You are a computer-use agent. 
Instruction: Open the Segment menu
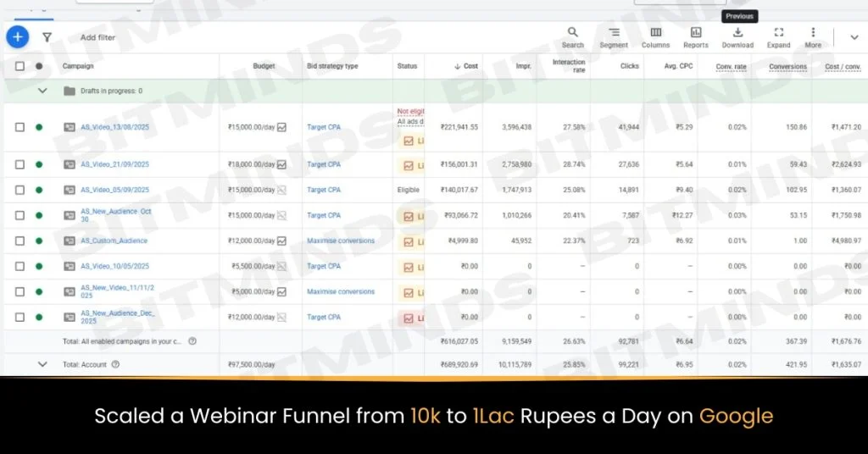tap(614, 37)
